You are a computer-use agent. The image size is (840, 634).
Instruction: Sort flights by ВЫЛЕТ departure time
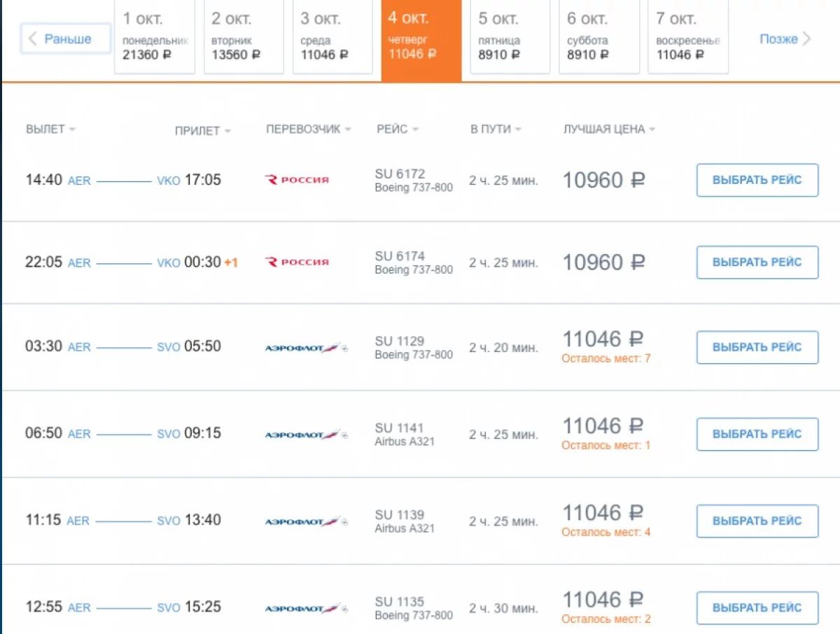tap(50, 129)
